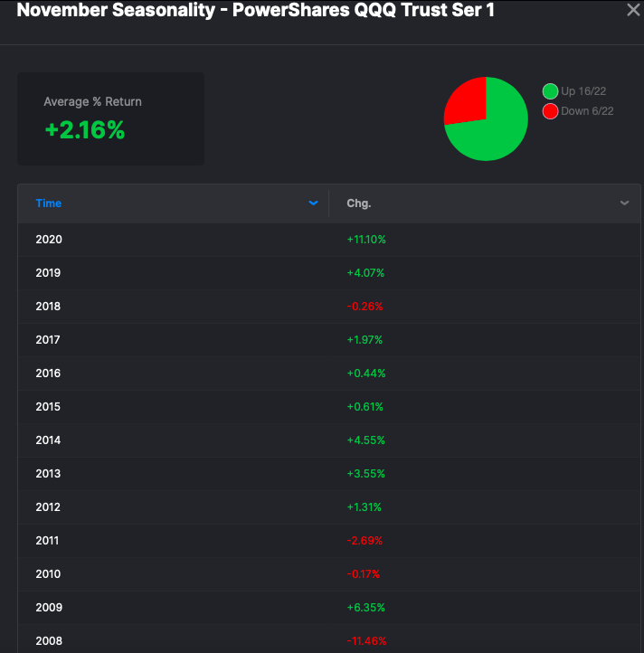Select the 'Up 16/22' legend label

tap(583, 91)
